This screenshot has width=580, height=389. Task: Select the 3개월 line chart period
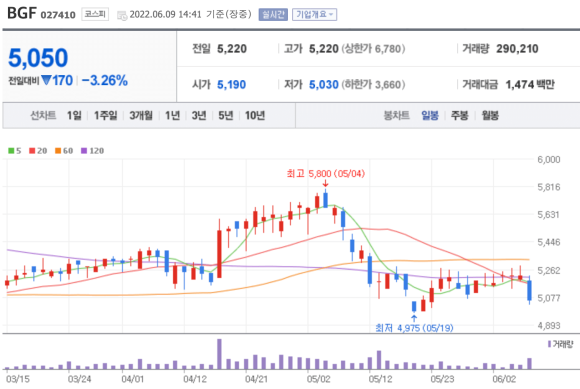[x=141, y=115]
